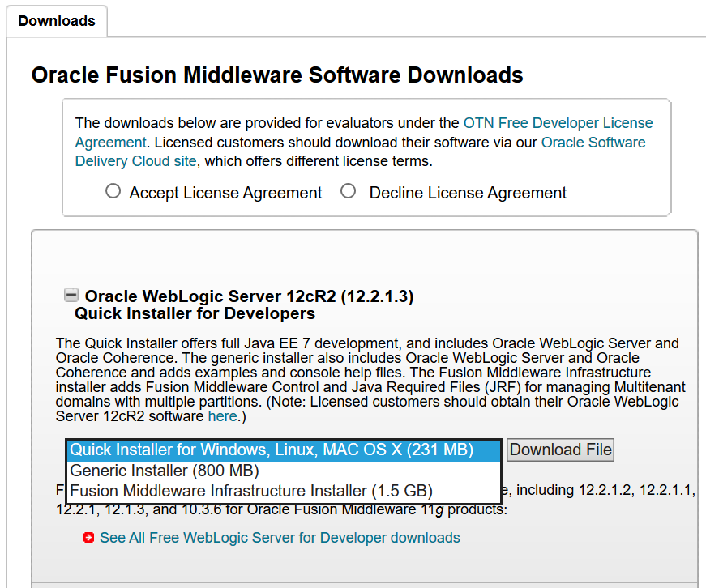Open the 'here' link for licensed customers
Image resolution: width=706 pixels, height=588 pixels.
(x=222, y=416)
